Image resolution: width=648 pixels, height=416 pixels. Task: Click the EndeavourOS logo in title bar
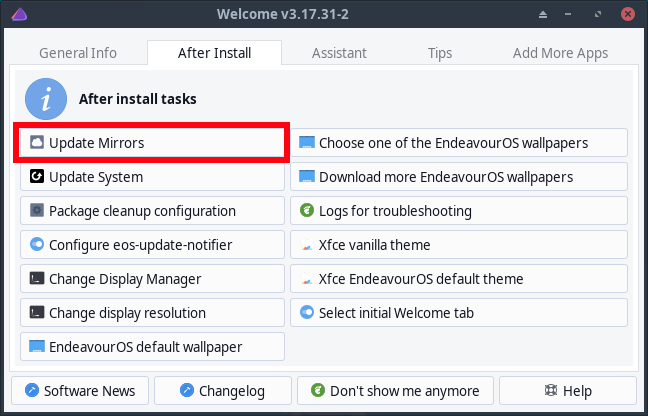tap(19, 14)
